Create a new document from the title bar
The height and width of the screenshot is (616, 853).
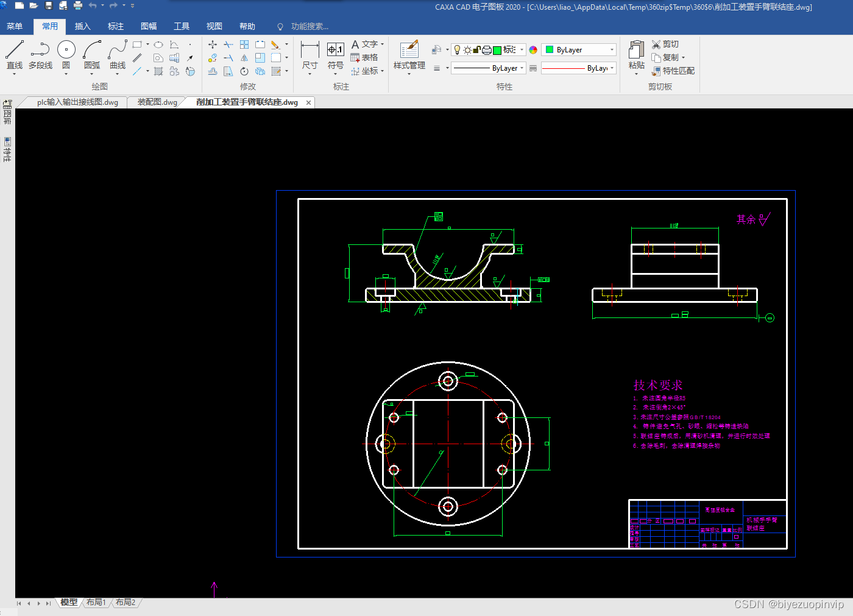(x=19, y=5)
